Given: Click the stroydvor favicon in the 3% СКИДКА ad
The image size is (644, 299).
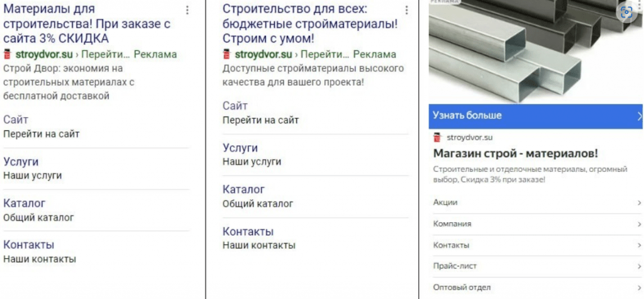Looking at the screenshot, I should pyautogui.click(x=7, y=54).
